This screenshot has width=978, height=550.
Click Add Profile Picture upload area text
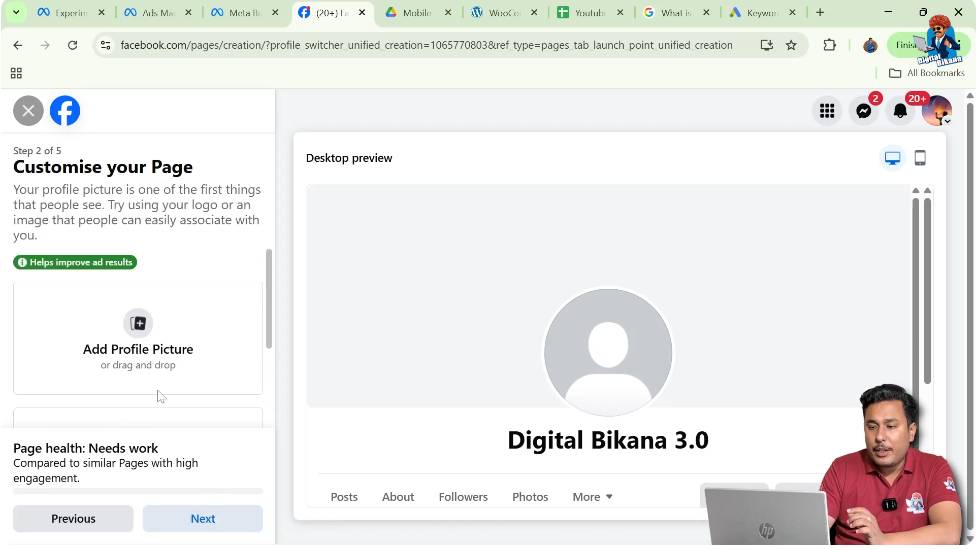click(138, 349)
